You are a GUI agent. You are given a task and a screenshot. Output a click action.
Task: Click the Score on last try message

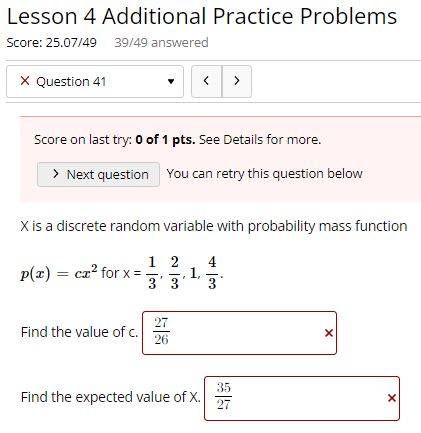pyautogui.click(x=178, y=140)
